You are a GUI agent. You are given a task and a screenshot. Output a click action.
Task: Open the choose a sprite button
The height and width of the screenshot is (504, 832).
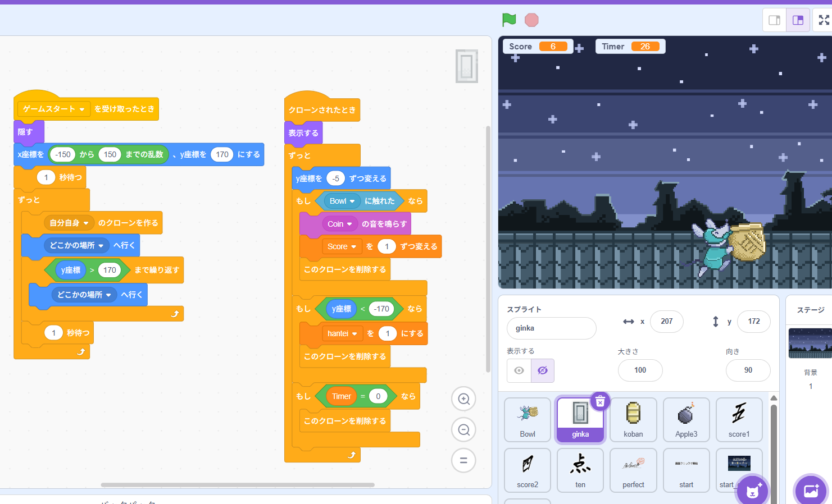(752, 491)
